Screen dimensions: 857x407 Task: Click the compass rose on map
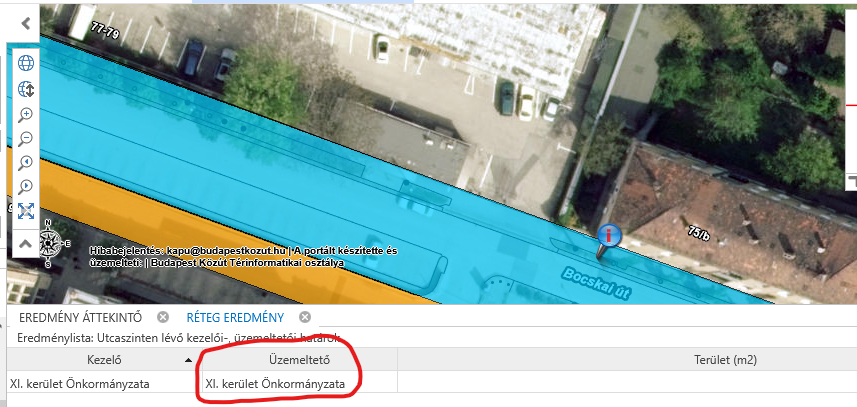tap(49, 243)
